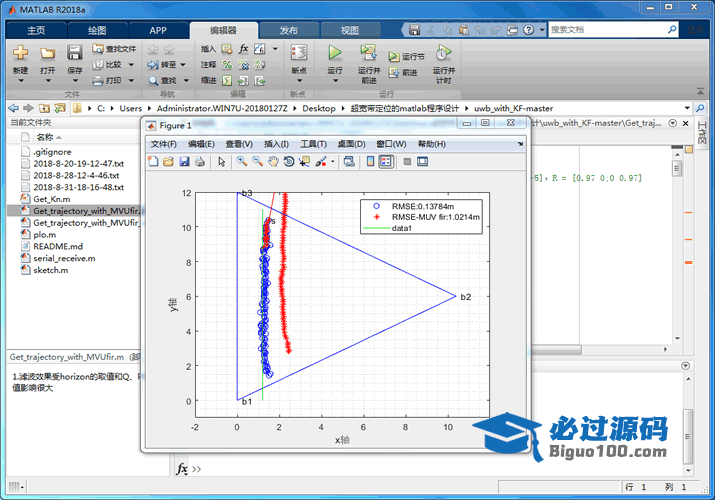Select the edit plot arrow tool in Figure 1
Screen dimensions: 715x500
click(222, 161)
